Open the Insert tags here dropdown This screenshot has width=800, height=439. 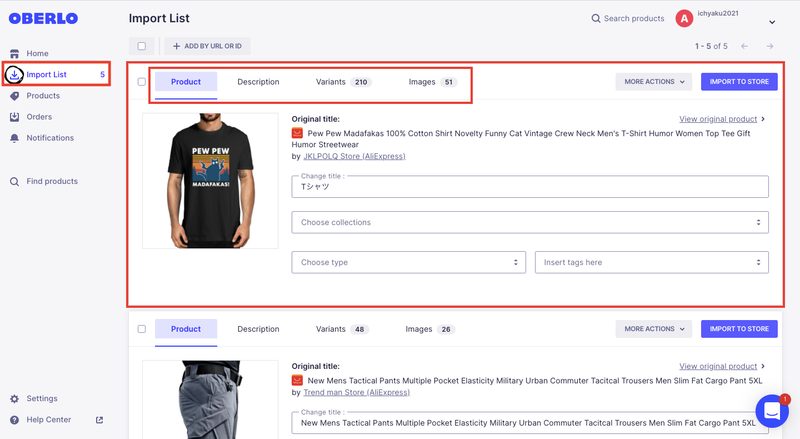652,262
